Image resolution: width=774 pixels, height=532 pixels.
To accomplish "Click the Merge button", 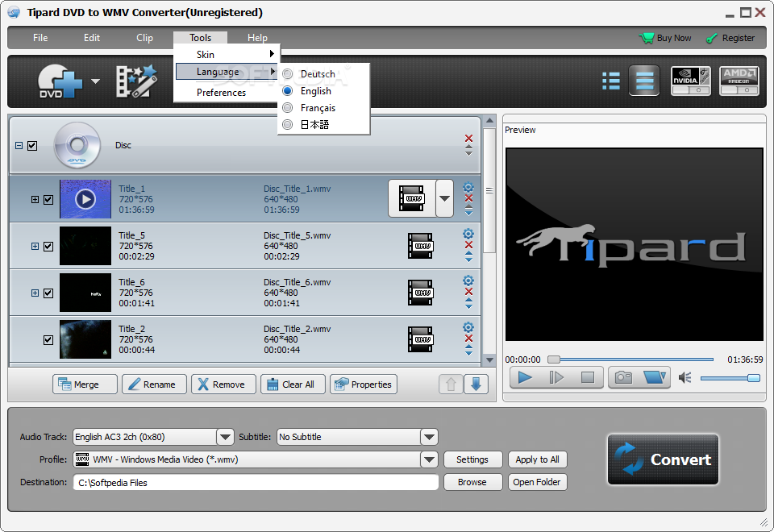I will (x=85, y=384).
